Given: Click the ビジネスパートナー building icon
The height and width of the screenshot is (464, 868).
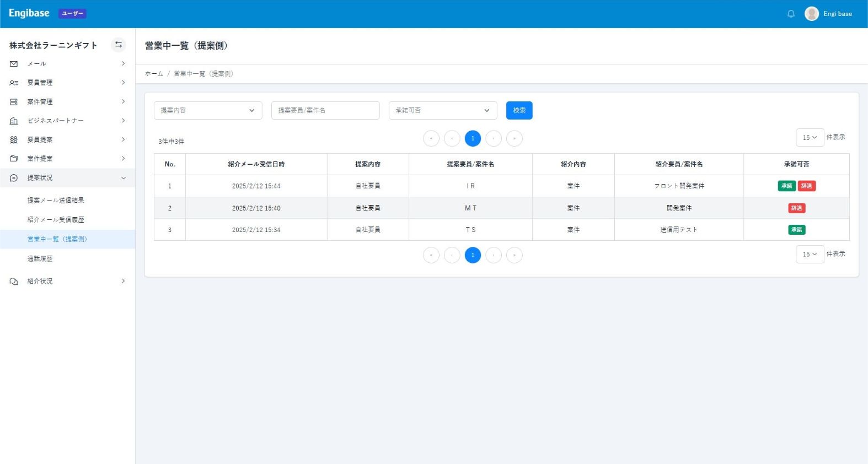Looking at the screenshot, I should point(14,121).
